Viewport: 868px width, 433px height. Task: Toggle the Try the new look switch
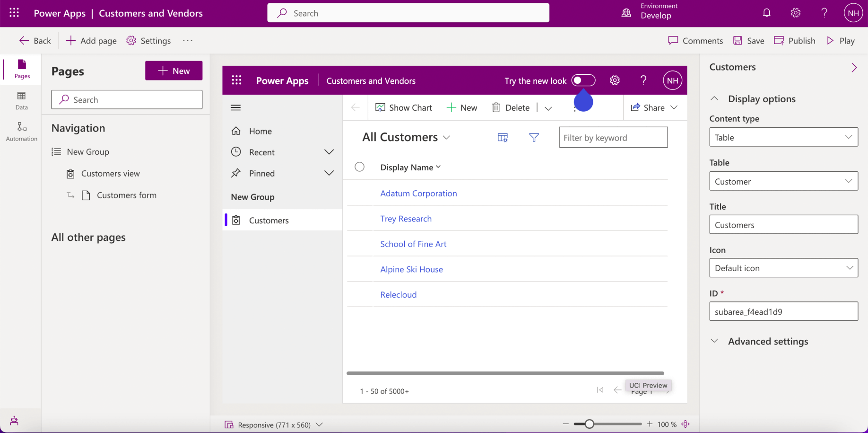[583, 80]
